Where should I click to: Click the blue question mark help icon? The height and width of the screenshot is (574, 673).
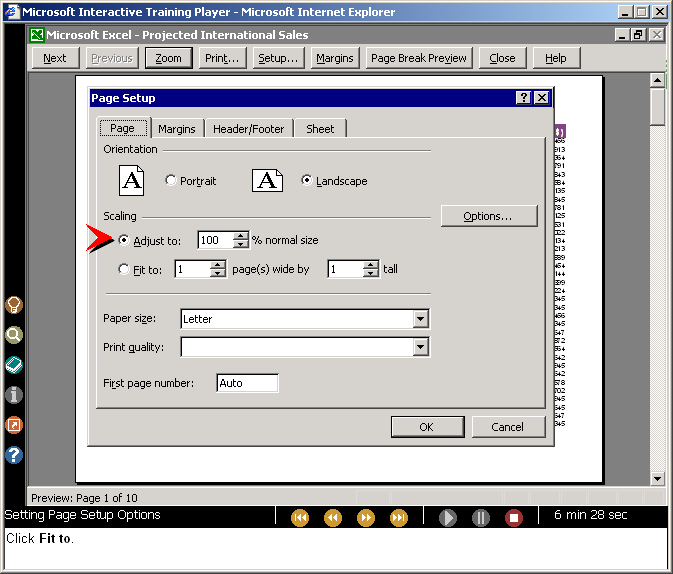coord(14,455)
